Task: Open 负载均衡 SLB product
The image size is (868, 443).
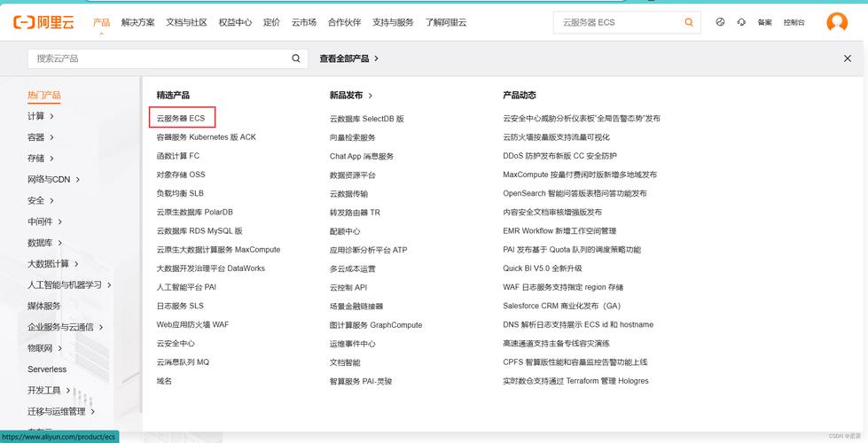Action: pos(181,193)
